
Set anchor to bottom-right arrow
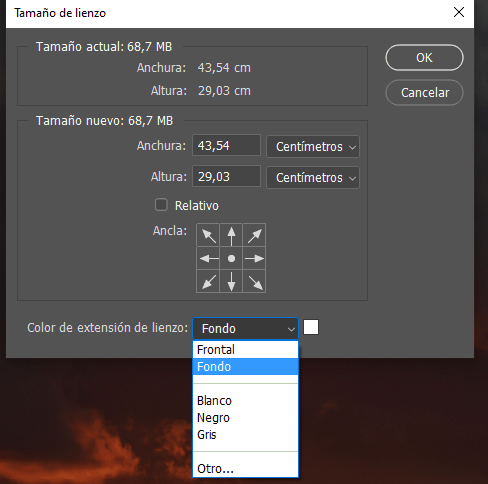pyautogui.click(x=254, y=281)
